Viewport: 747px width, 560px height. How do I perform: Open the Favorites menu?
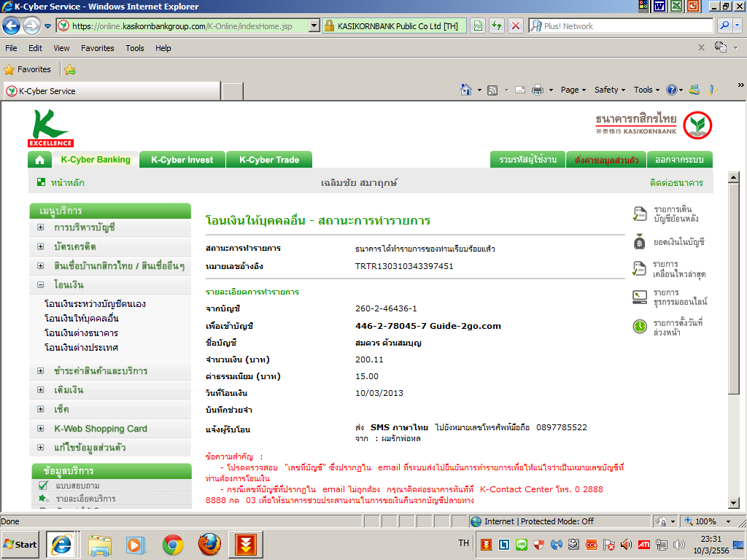(98, 48)
